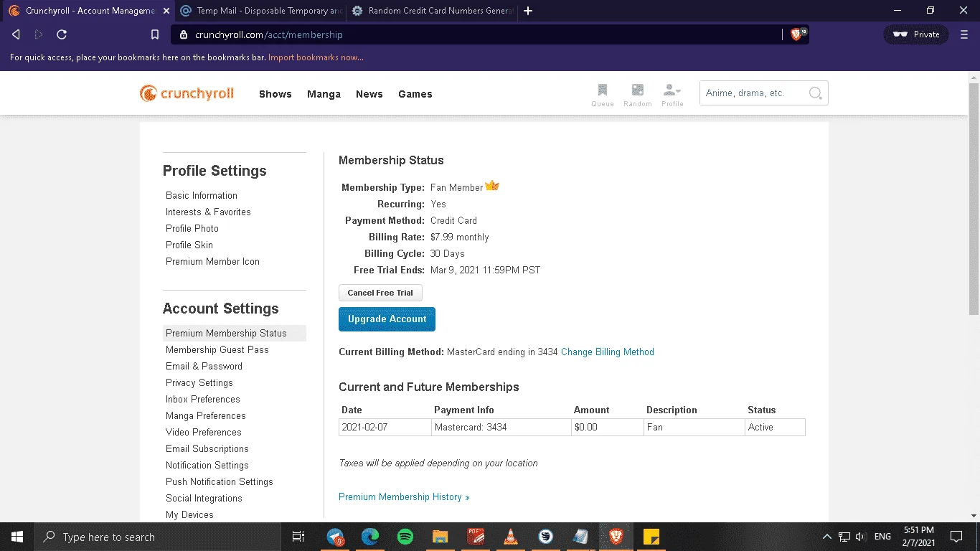The width and height of the screenshot is (980, 551).
Task: Open Sticky Notes from taskbar
Action: click(x=651, y=537)
